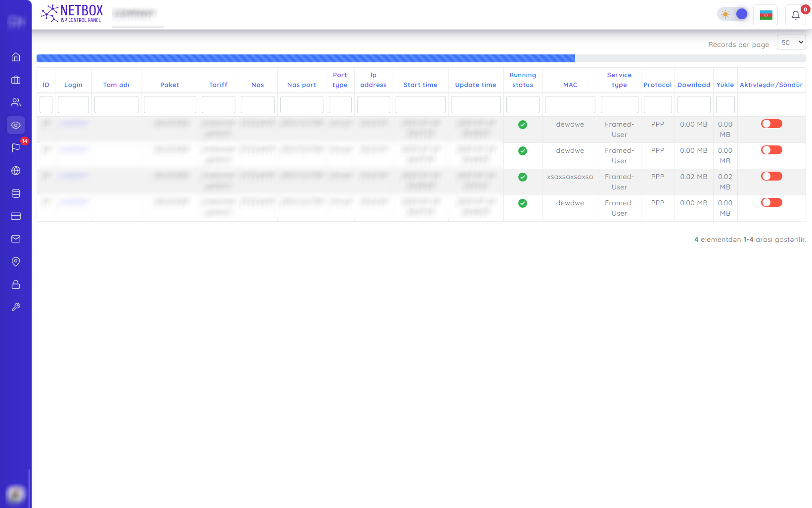Toggle the light/dark theme switch

coord(733,14)
